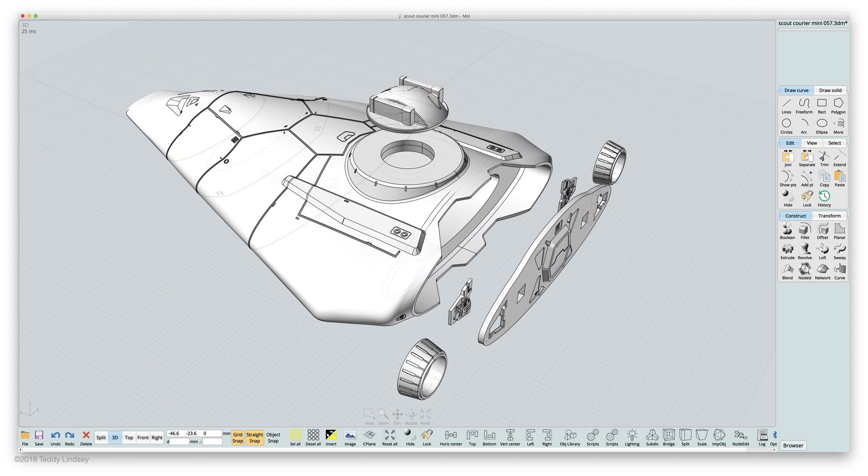Open the Extrude tool

[787, 252]
